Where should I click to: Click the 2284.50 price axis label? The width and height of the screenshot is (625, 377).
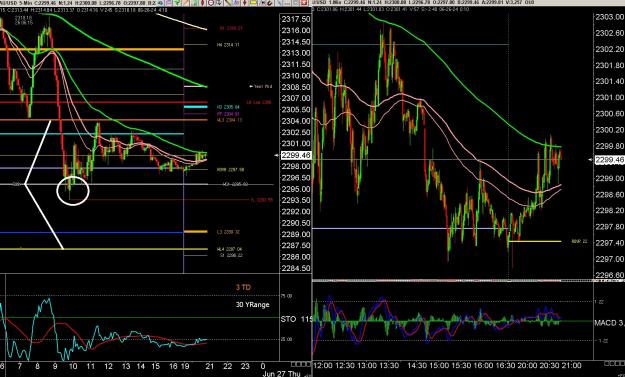click(x=296, y=268)
